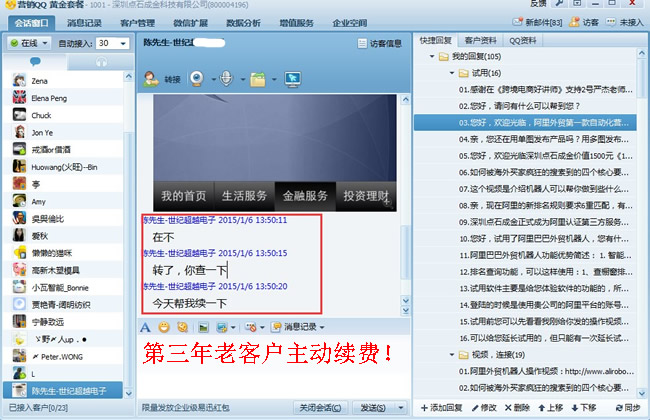The image size is (650, 420).
Task: Click 添加回复 add button
Action: [x=441, y=408]
